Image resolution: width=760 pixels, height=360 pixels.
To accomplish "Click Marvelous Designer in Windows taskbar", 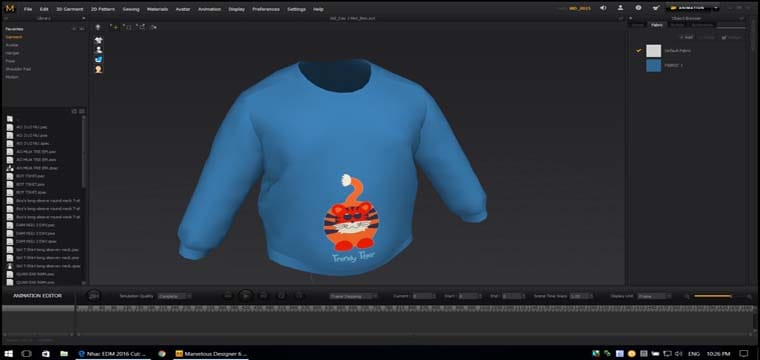I will click(x=212, y=354).
